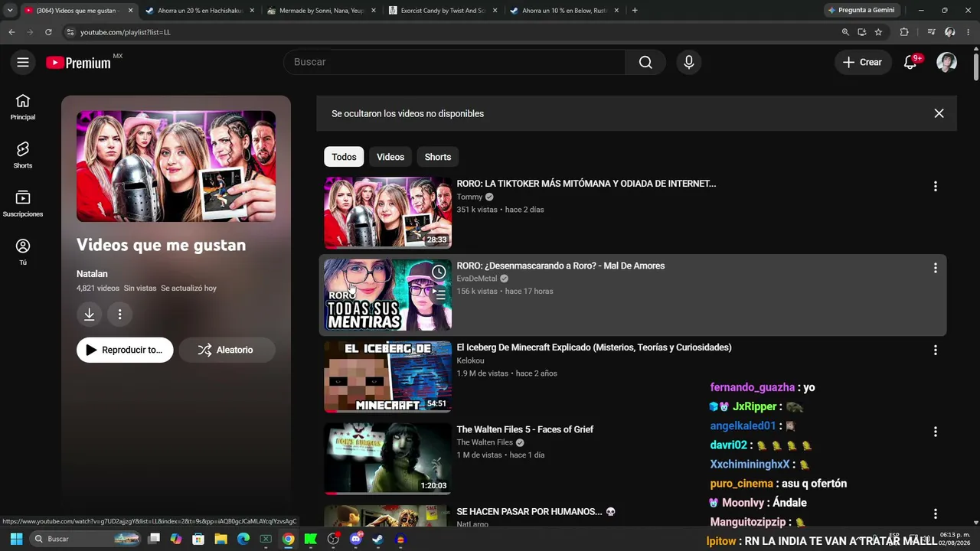
Task: Open Chrome media controls icon
Action: (x=931, y=32)
